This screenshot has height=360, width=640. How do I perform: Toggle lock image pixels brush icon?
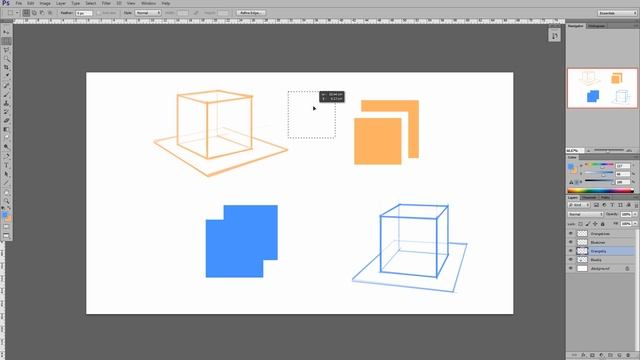pos(588,224)
